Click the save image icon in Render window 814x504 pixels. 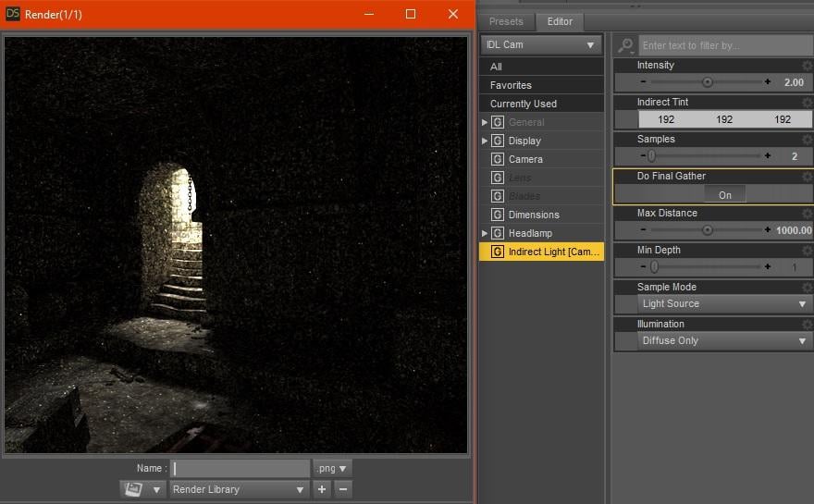(134, 489)
